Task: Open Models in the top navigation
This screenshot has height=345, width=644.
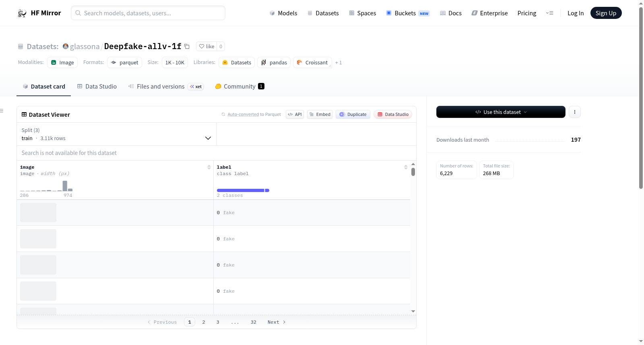Action: pos(283,13)
